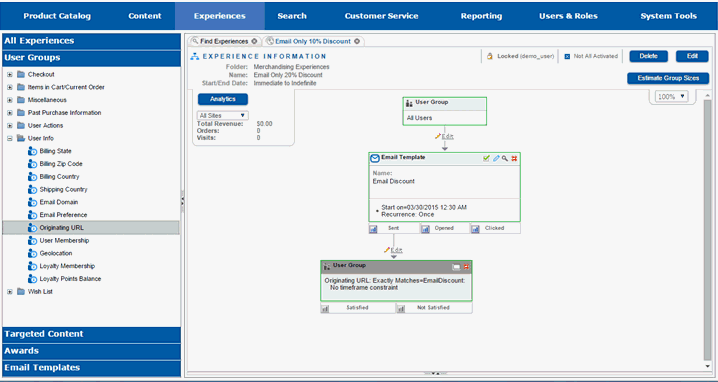
Task: Open the Customer Service menu
Action: [x=381, y=16]
